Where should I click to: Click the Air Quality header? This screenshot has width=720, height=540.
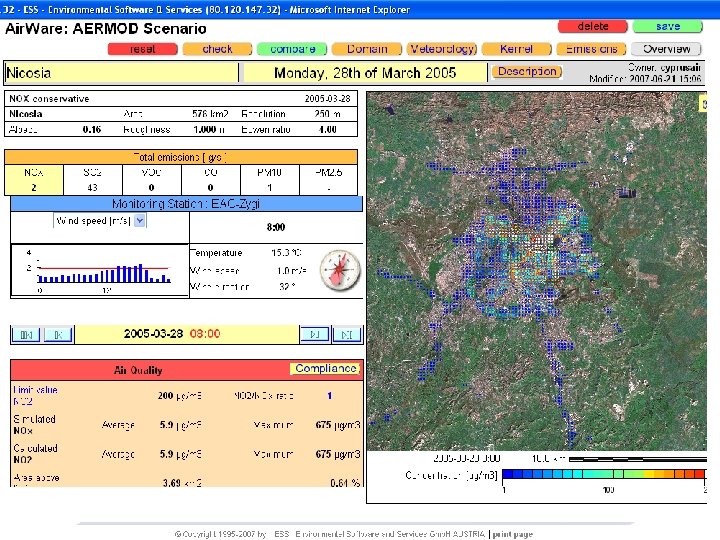pos(138,370)
